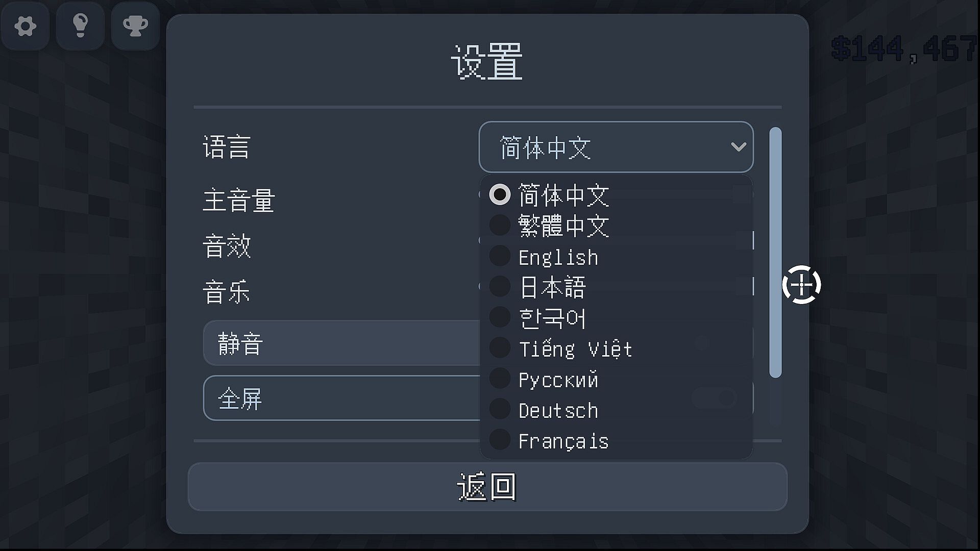Click the crosshair target cursor icon
980x551 pixels.
click(x=801, y=284)
